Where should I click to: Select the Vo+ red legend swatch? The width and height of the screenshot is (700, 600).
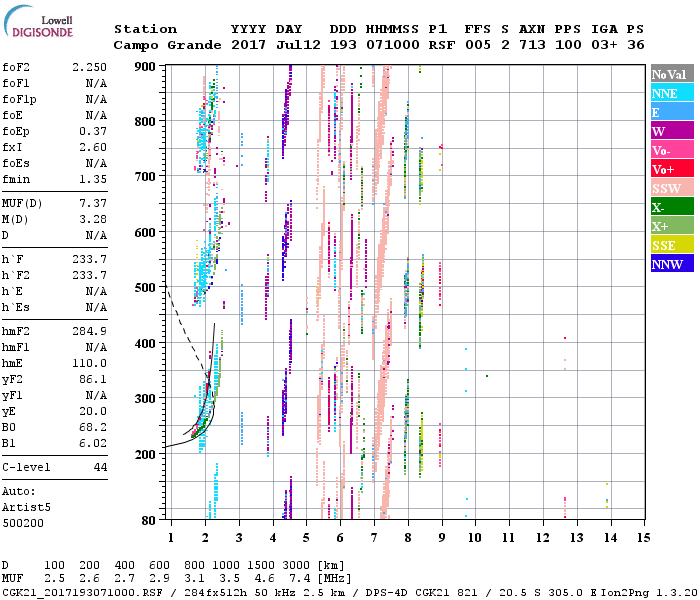[672, 169]
